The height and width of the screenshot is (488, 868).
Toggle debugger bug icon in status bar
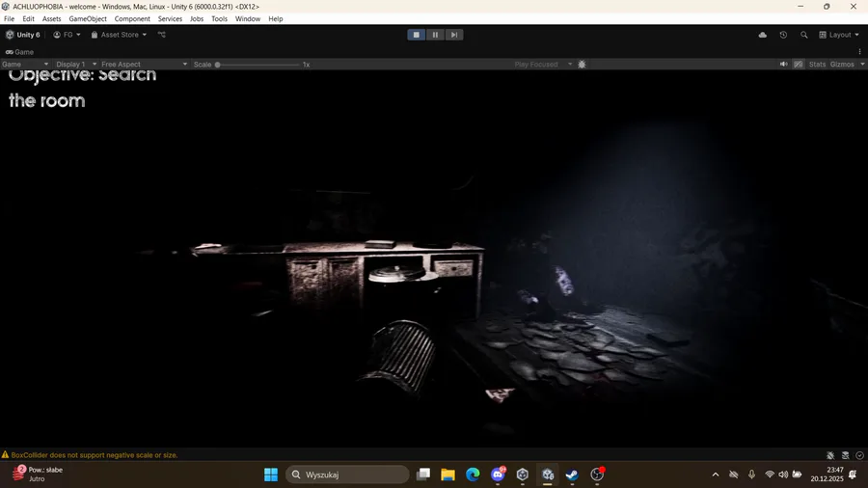pos(830,455)
